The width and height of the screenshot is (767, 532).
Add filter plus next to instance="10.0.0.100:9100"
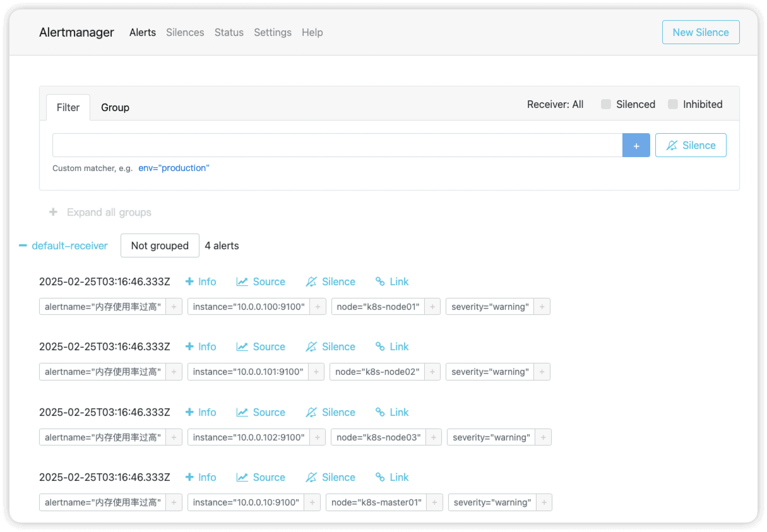point(318,307)
